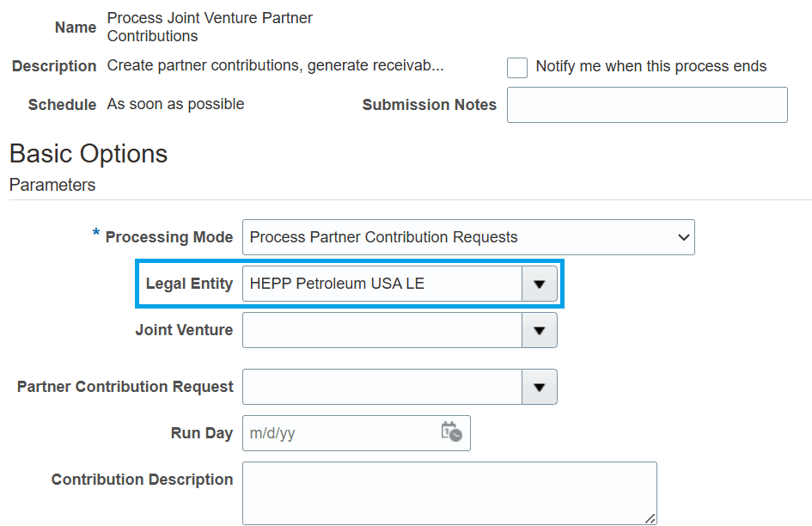
Task: Click the Joint Venture dropdown arrow
Action: [539, 330]
